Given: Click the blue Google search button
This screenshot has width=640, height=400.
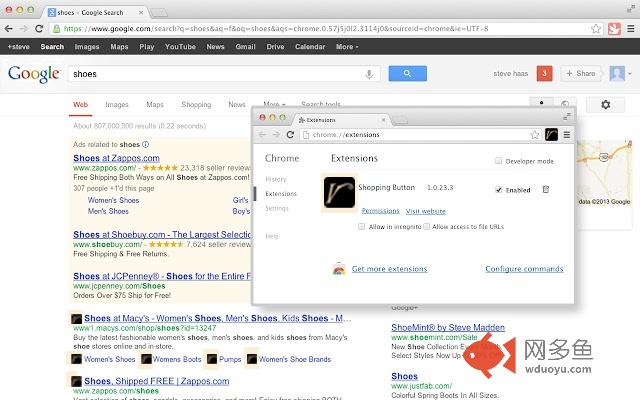Looking at the screenshot, I should [407, 74].
